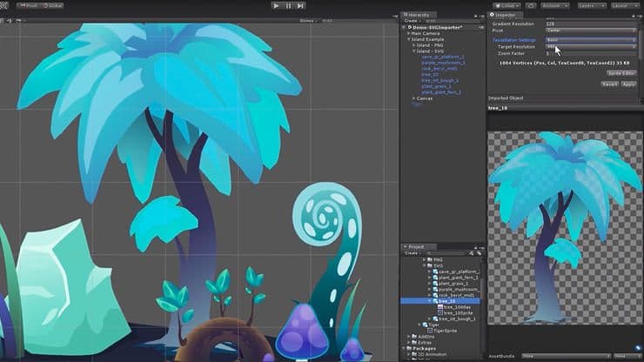Click rock_beryl_mid1 asset icon in Project
644x362 pixels.
[x=435, y=295]
